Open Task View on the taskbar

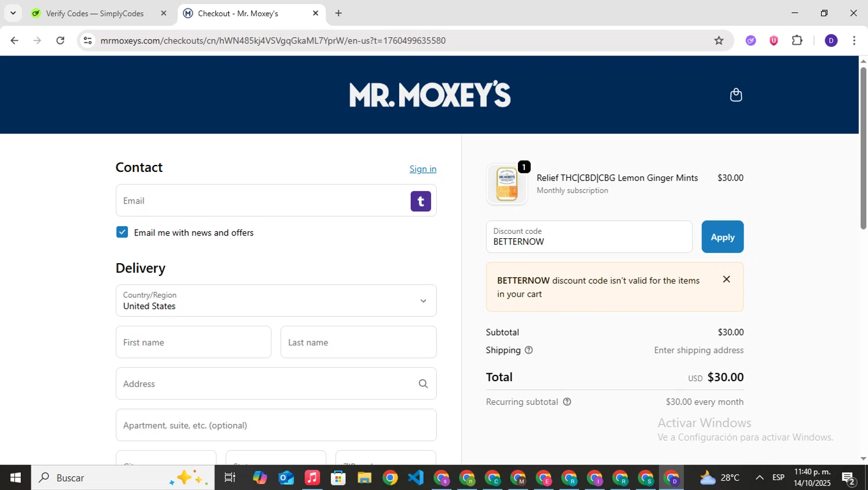click(x=230, y=477)
